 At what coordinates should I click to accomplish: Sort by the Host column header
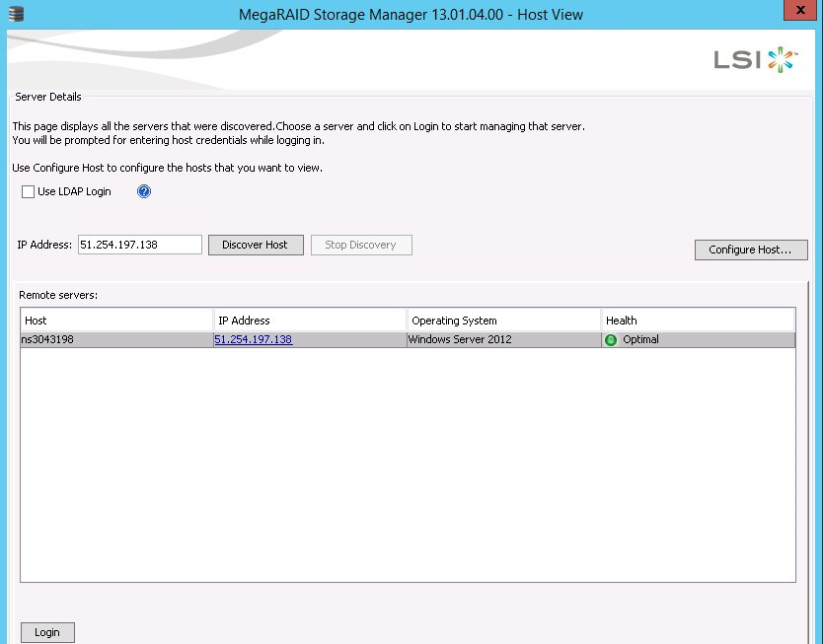116,321
